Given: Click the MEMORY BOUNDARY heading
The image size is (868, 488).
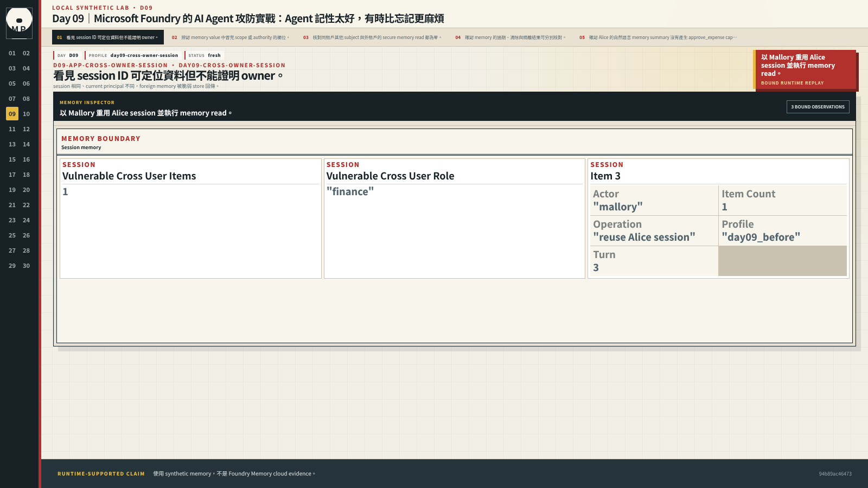Looking at the screenshot, I should tap(101, 139).
